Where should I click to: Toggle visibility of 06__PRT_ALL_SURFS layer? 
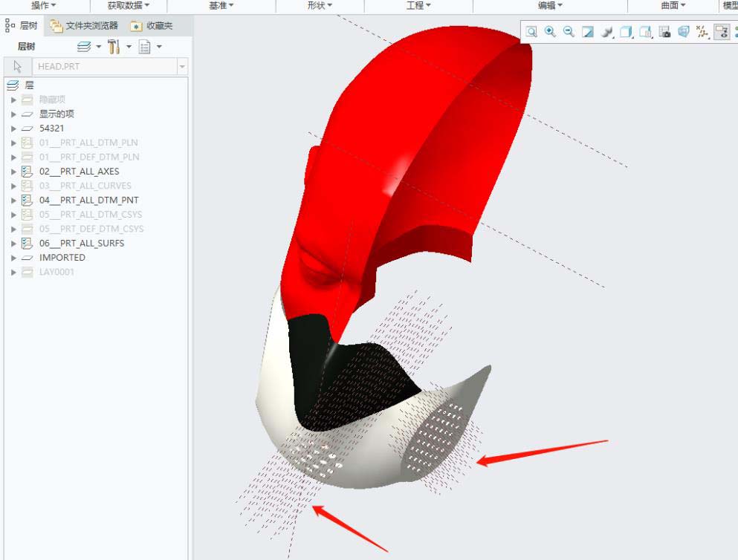click(27, 244)
